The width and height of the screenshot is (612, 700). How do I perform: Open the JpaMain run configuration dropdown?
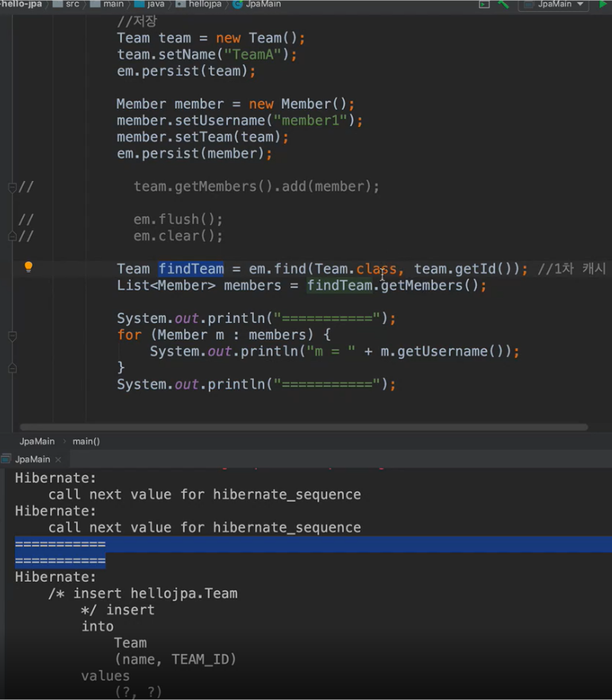553,5
